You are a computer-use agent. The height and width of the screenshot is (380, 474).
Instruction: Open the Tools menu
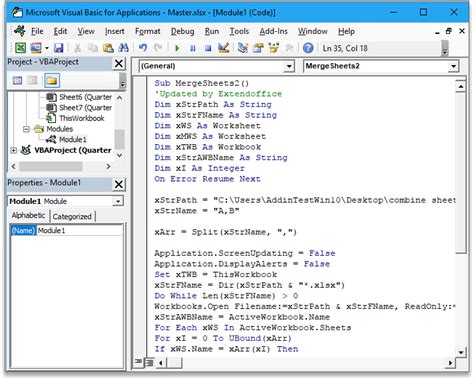pos(239,31)
